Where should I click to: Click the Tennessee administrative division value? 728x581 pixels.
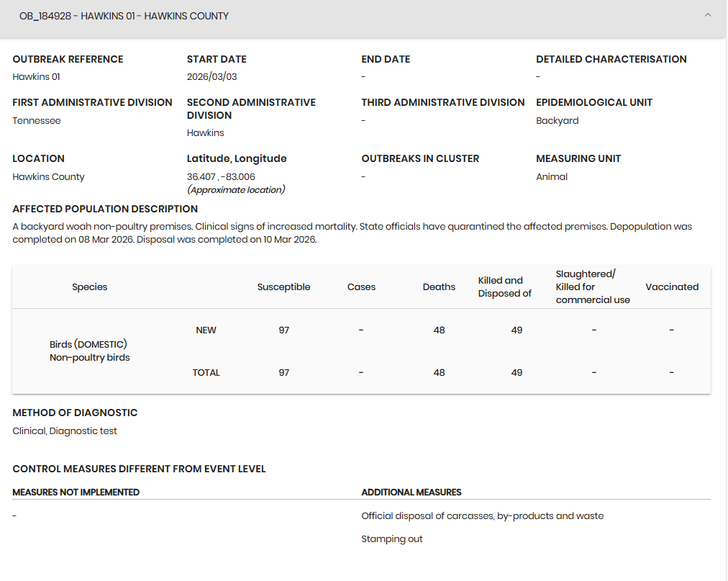(x=37, y=121)
